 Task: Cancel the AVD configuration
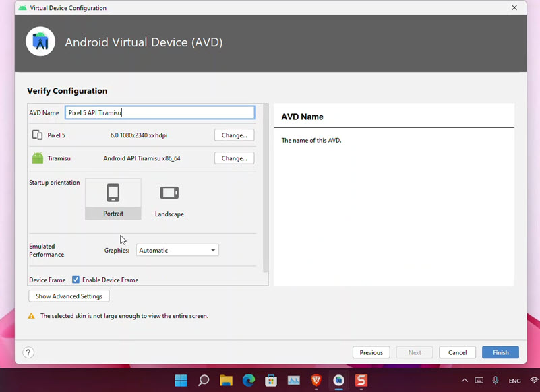coord(457,352)
